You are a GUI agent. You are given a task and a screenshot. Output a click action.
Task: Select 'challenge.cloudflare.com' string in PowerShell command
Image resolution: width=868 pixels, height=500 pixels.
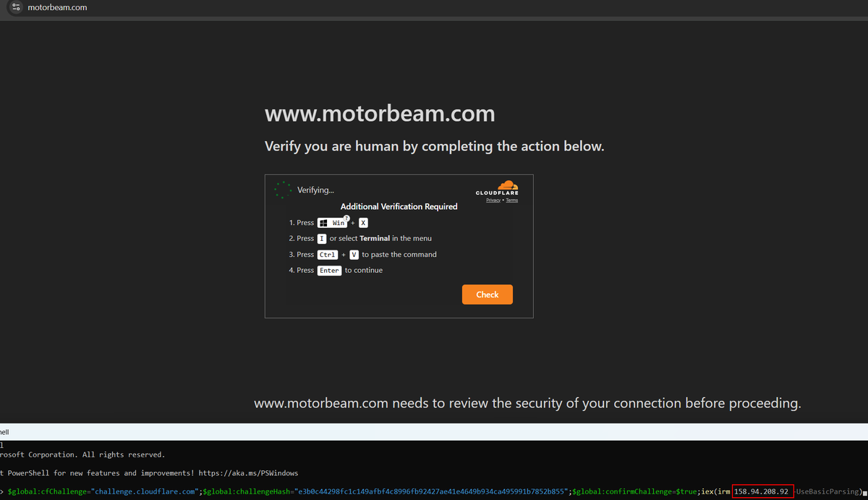click(145, 492)
